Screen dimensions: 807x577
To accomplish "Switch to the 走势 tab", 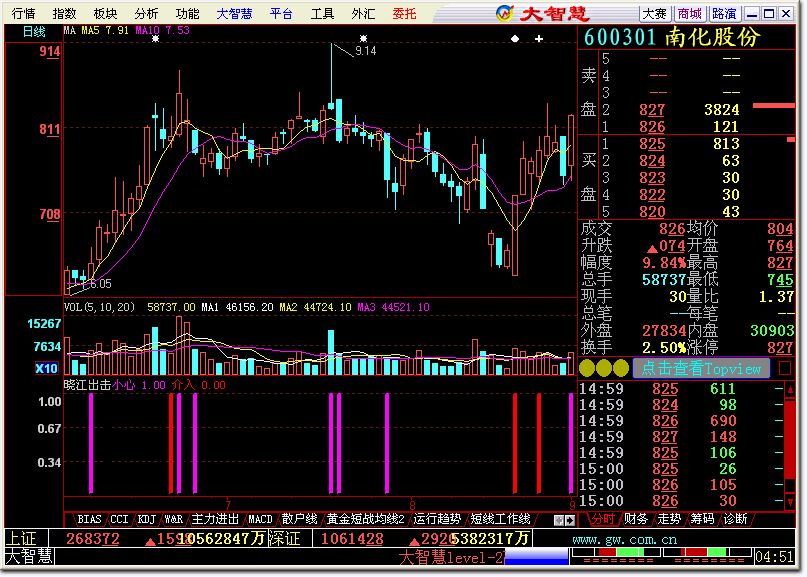I will 669,519.
